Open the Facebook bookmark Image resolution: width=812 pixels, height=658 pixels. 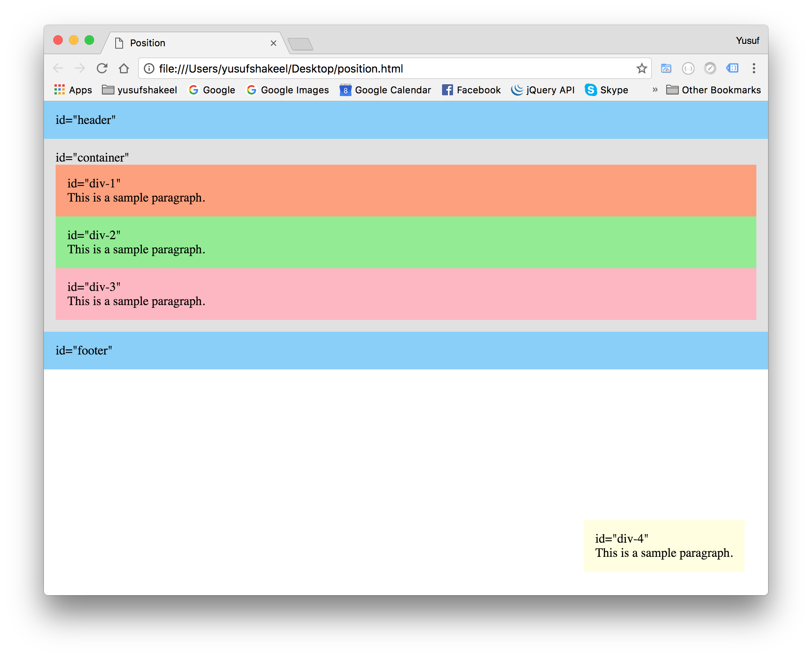point(471,90)
